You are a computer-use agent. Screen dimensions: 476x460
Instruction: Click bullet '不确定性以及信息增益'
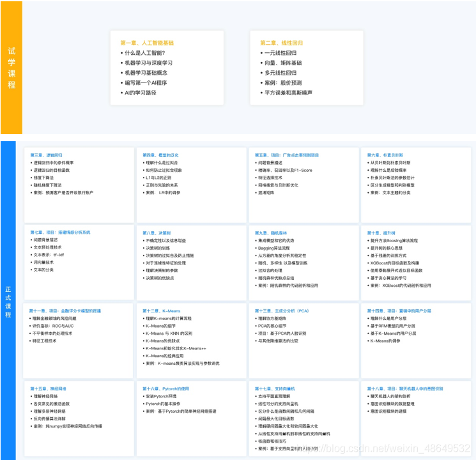pos(165,240)
